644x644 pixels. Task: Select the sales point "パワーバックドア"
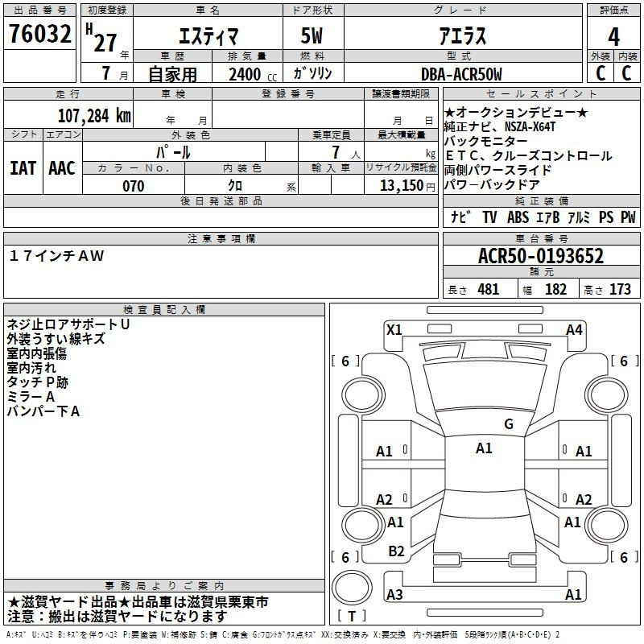pyautogui.click(x=492, y=185)
